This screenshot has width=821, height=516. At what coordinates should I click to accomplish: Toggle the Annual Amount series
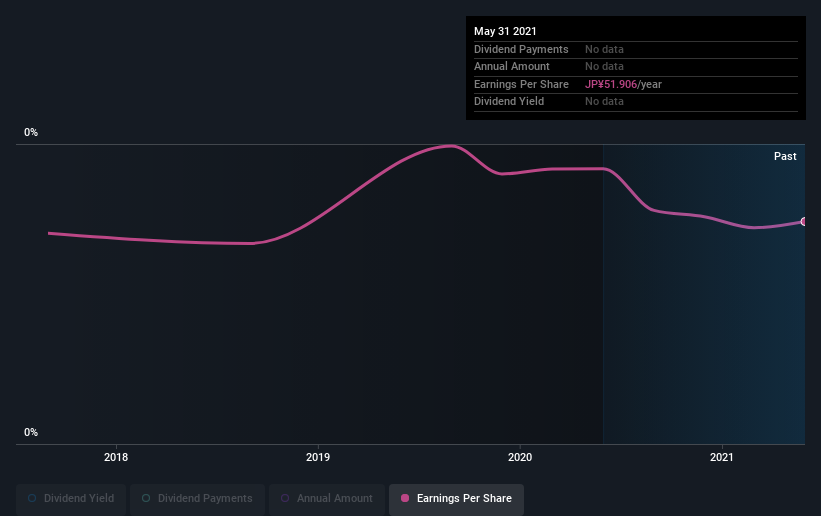pos(327,498)
